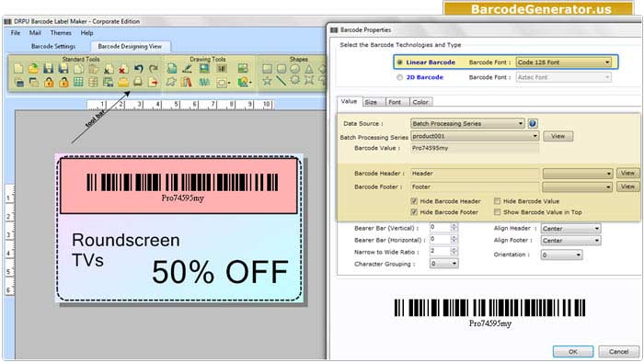Click the New label icon in Standard Tools
The height and width of the screenshot is (362, 644).
pos(18,69)
